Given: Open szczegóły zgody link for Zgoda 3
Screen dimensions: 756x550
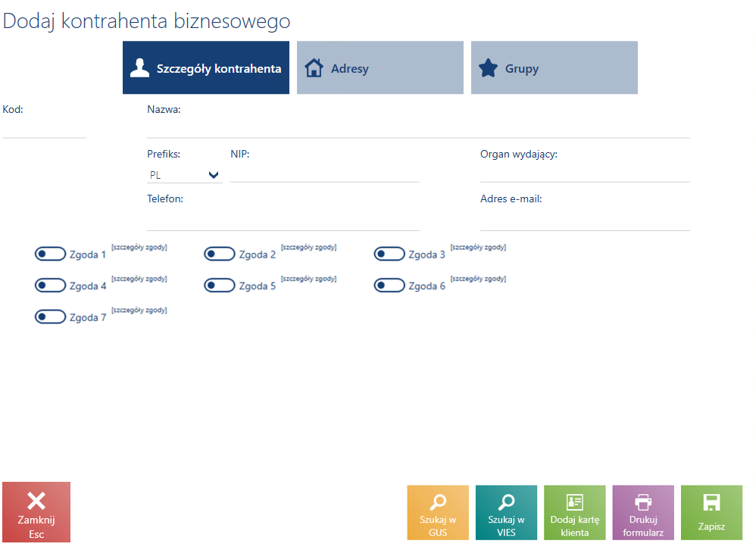Looking at the screenshot, I should 478,247.
